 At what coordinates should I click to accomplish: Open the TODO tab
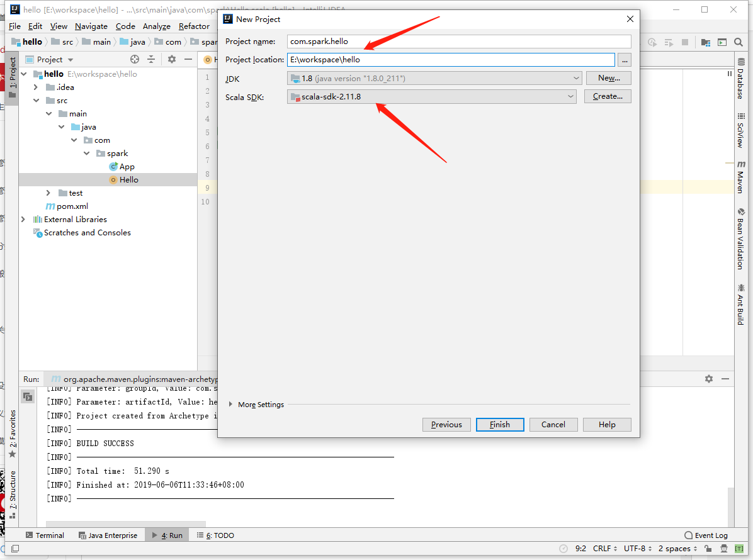coord(215,535)
